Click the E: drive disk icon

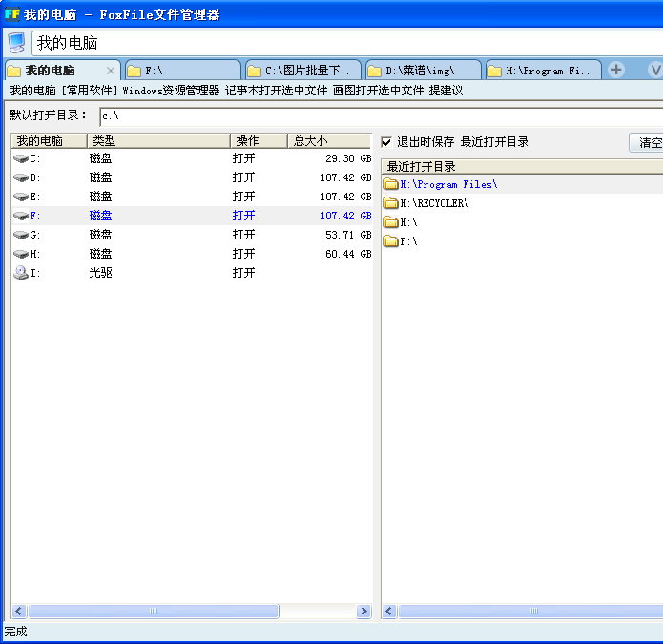pyautogui.click(x=20, y=197)
